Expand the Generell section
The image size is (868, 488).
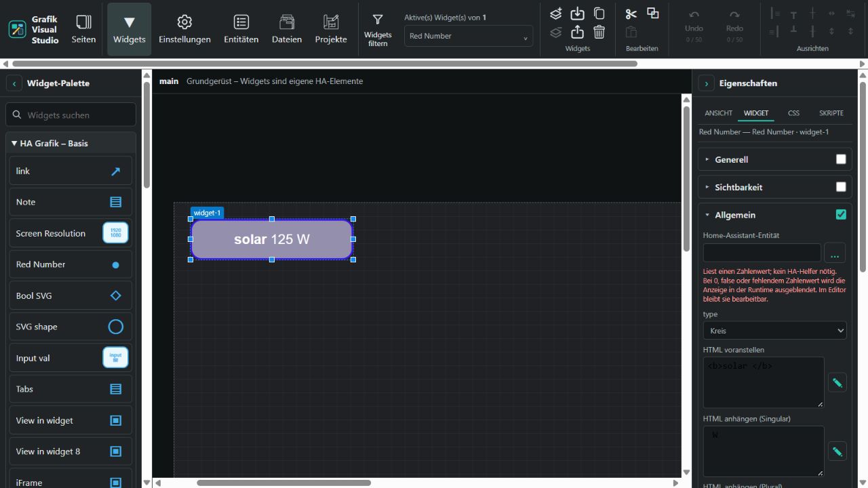(x=731, y=159)
